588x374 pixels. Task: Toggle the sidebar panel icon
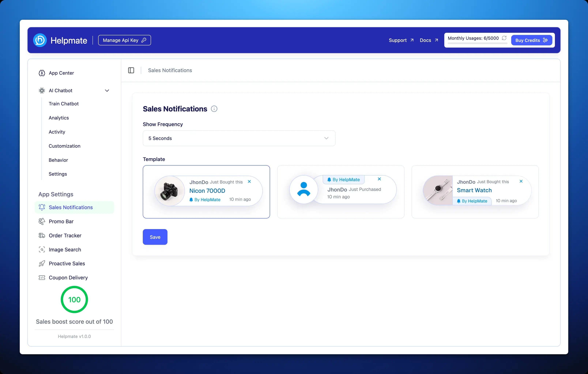tap(131, 70)
